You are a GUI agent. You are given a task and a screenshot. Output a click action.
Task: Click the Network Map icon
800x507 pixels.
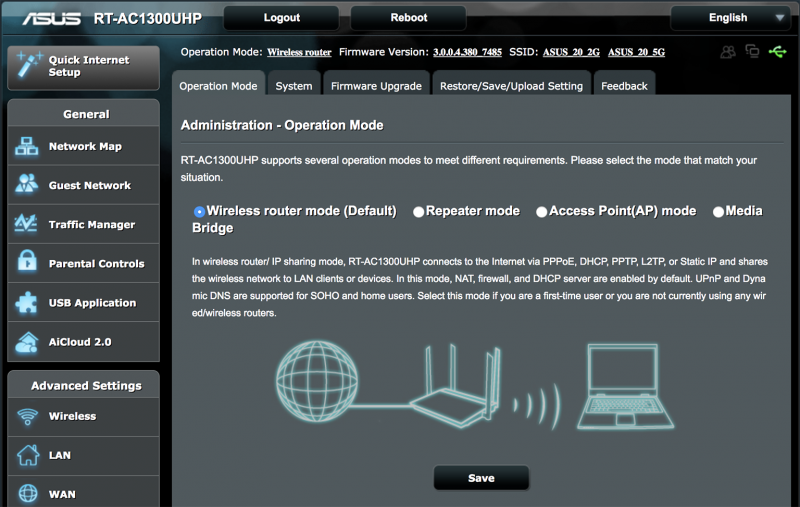tap(27, 146)
